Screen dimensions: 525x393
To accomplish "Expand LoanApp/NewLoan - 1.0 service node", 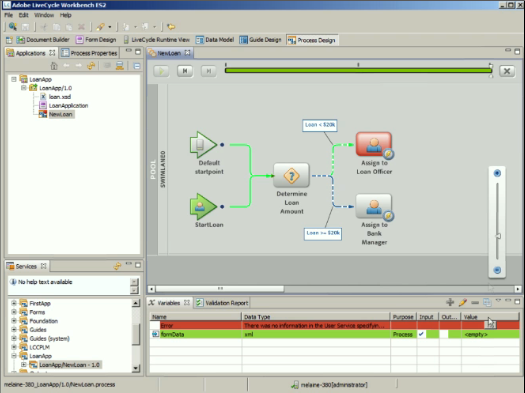I will tap(24, 365).
